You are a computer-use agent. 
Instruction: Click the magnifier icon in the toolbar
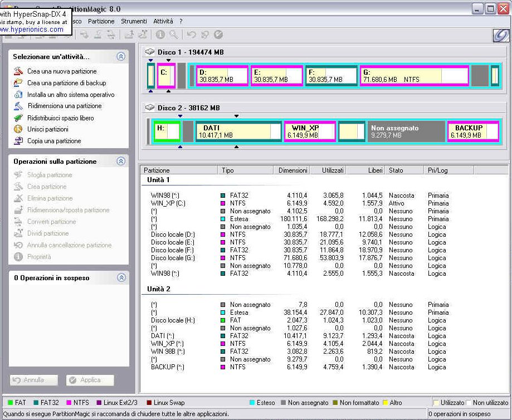coord(174,35)
